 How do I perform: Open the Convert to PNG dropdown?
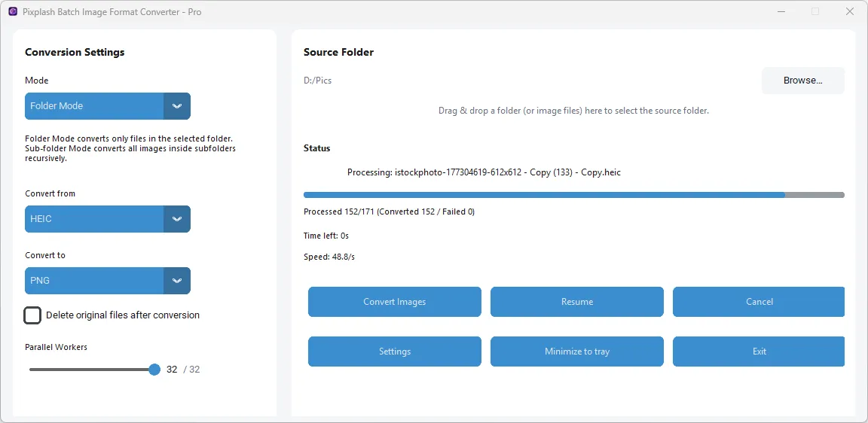[x=95, y=281]
